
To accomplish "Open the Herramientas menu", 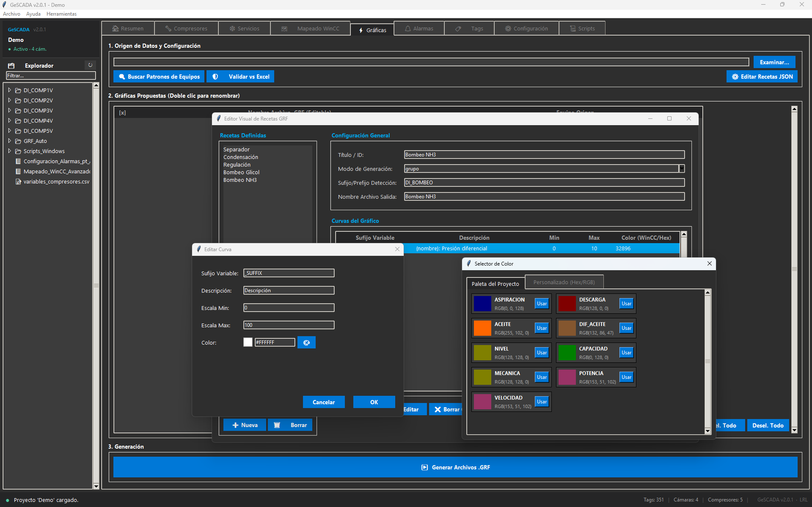I will [x=61, y=14].
